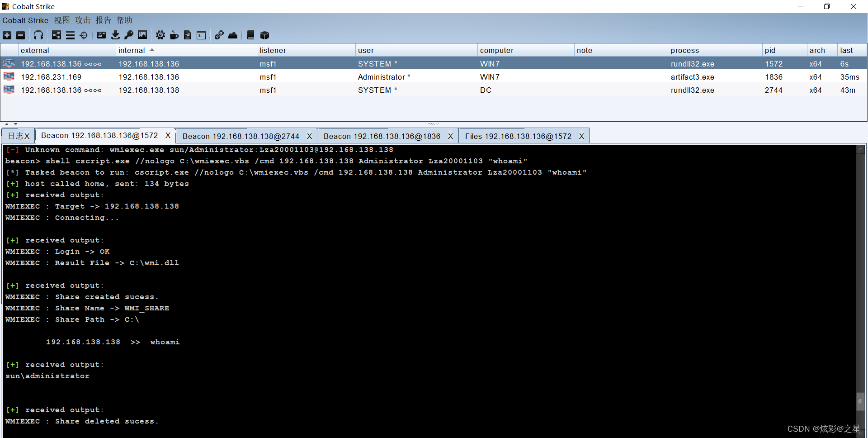Switch to Pivot Graph view icon
Image resolution: width=868 pixels, height=438 pixels.
point(57,35)
